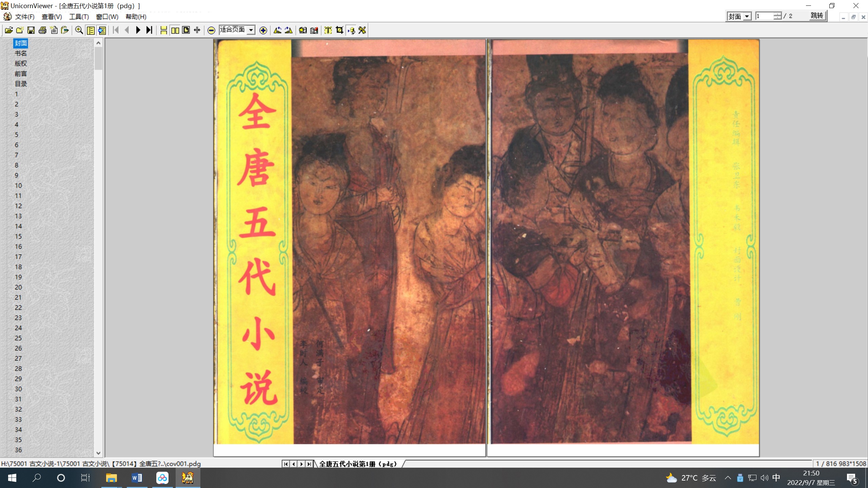Switch to continuous page layout icon
This screenshot has height=488, width=868.
click(x=163, y=30)
